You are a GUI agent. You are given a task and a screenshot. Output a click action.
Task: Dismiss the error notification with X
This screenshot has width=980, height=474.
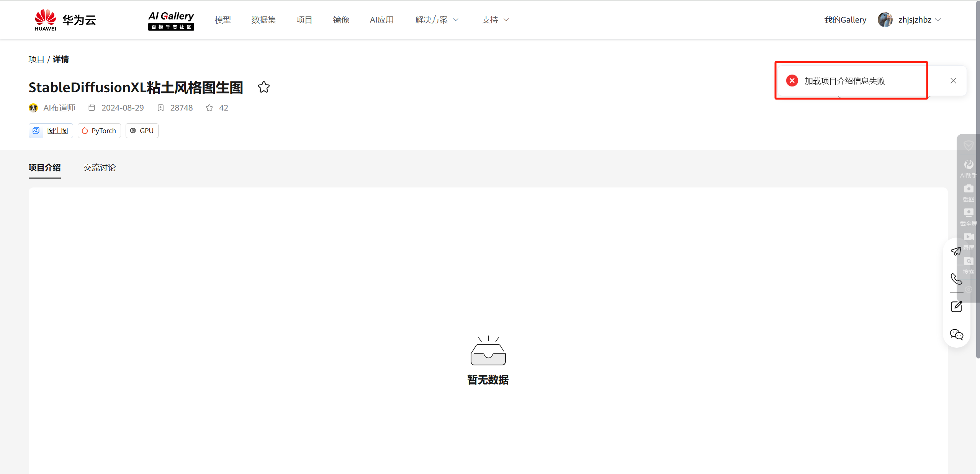[953, 81]
